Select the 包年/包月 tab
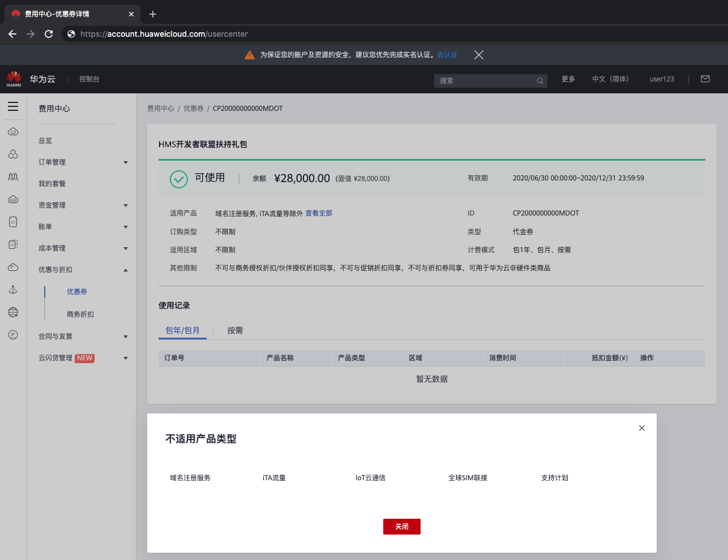This screenshot has height=560, width=728. click(182, 330)
